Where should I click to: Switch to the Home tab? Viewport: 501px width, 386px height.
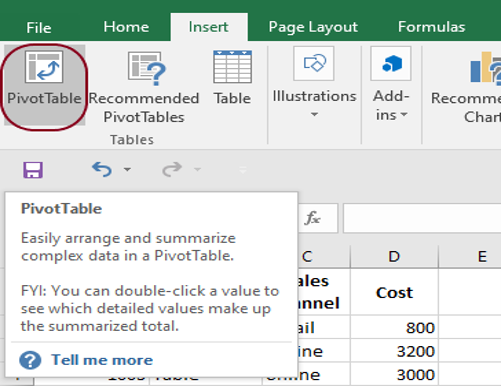pos(126,27)
